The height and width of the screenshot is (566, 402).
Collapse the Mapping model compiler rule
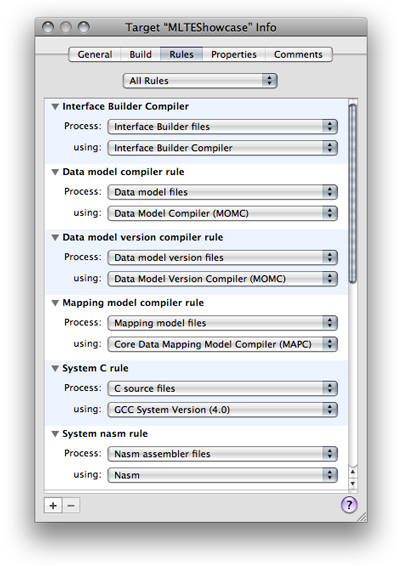click(55, 303)
